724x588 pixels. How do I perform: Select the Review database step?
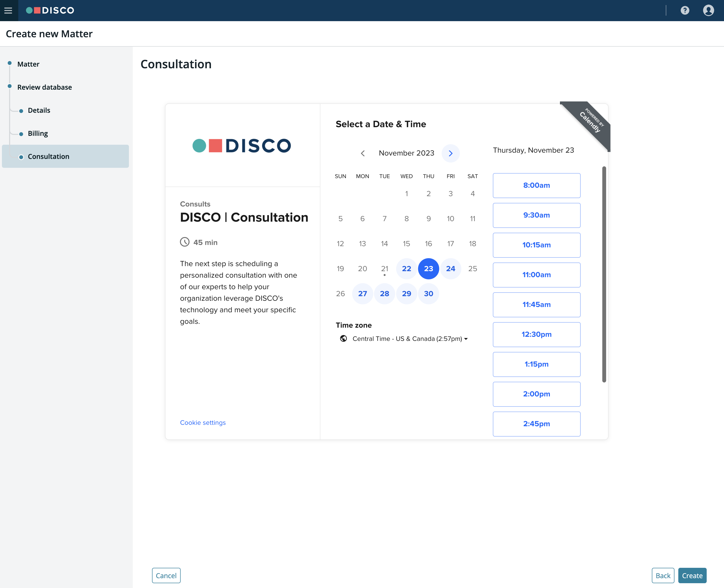tap(44, 87)
